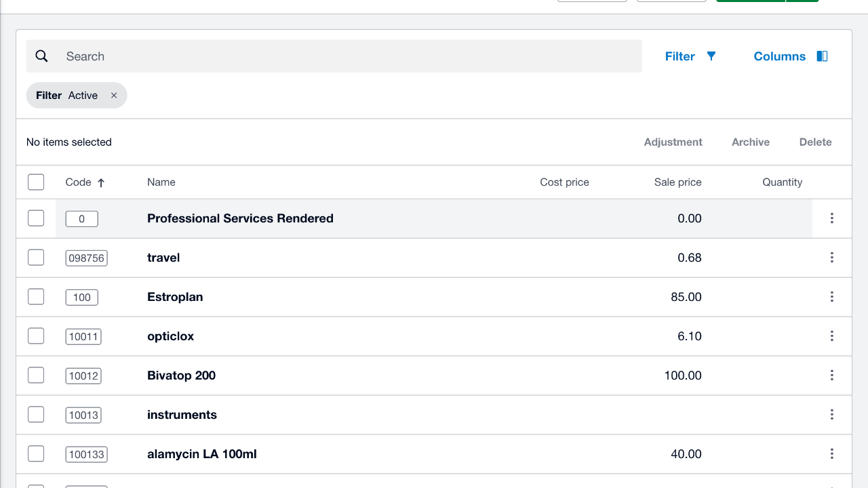Open the Professional Services Rendered item
Viewport: 868px width, 488px height.
(240, 218)
